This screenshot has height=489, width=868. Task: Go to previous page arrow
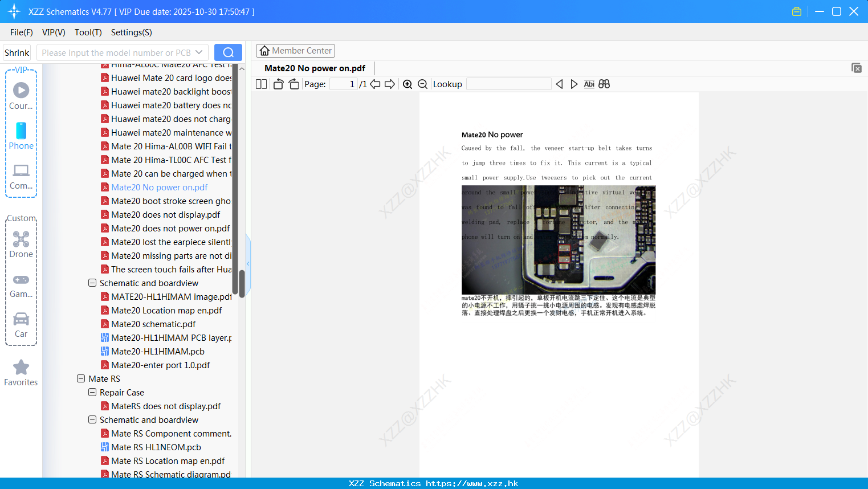coord(375,84)
